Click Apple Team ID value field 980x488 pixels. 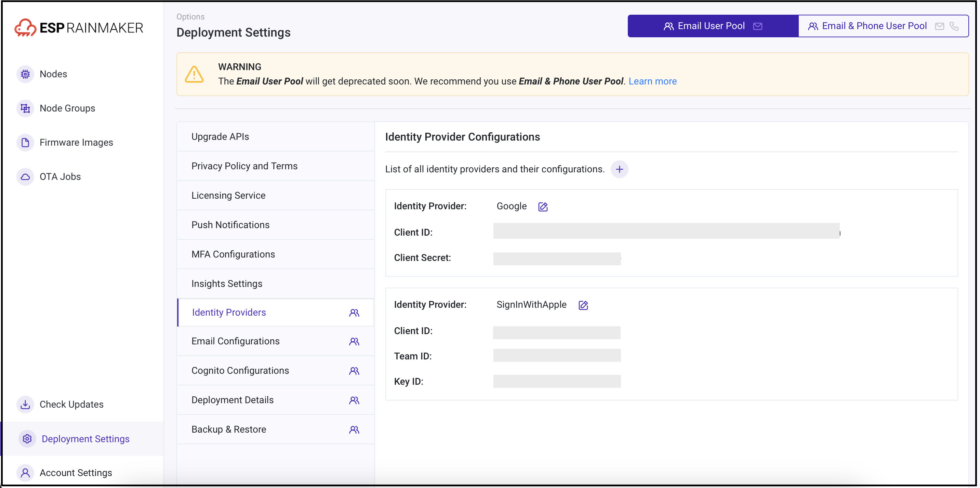coord(557,355)
